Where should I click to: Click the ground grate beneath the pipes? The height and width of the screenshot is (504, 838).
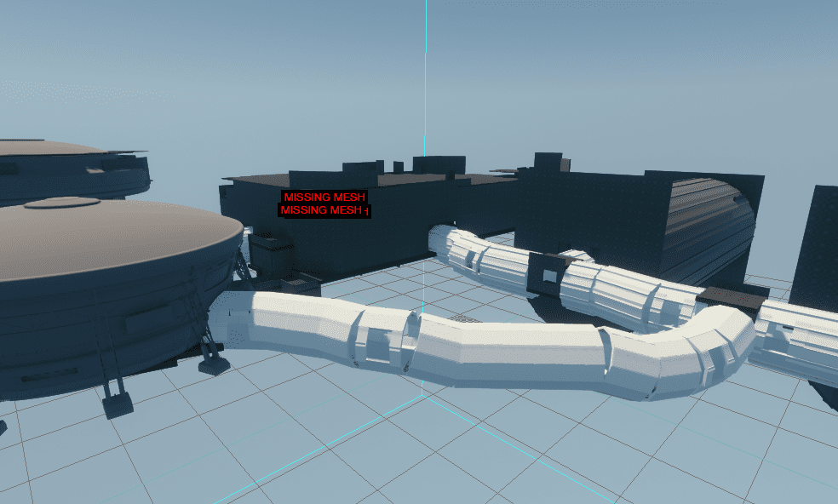pyautogui.click(x=463, y=318)
